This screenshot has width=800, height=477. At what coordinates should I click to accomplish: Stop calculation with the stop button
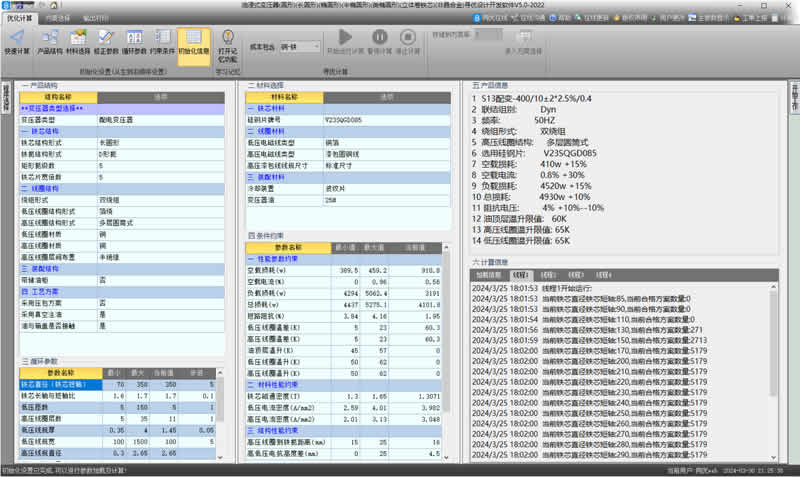[x=407, y=37]
